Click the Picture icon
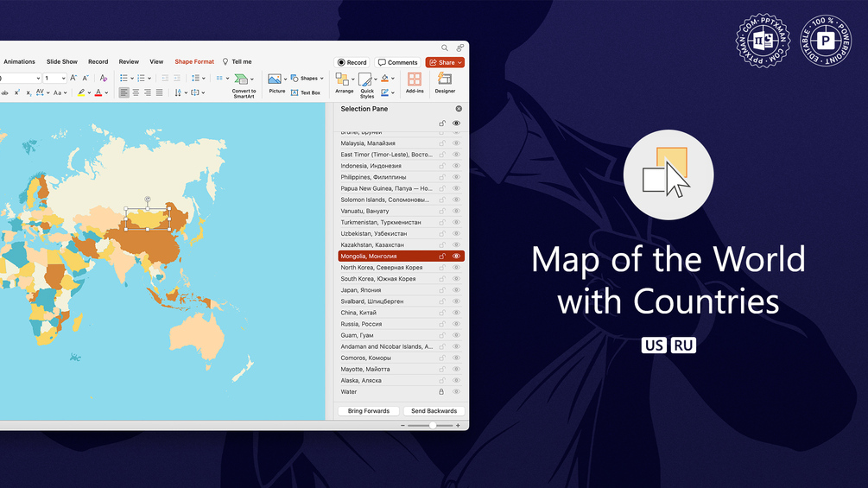 point(275,79)
